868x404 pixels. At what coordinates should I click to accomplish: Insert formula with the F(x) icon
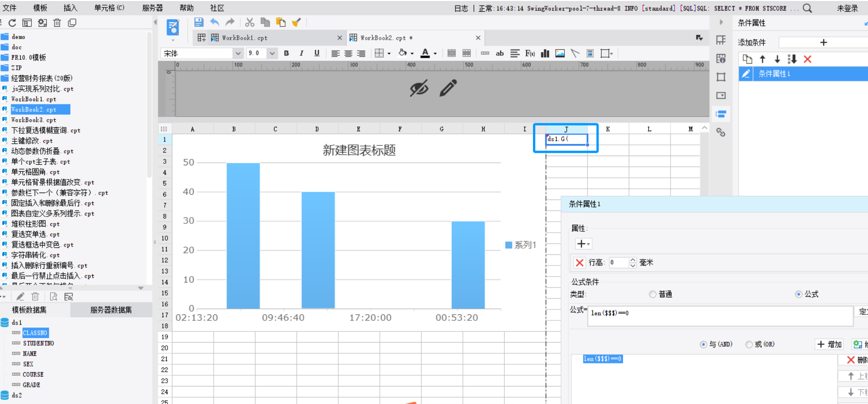pos(530,54)
